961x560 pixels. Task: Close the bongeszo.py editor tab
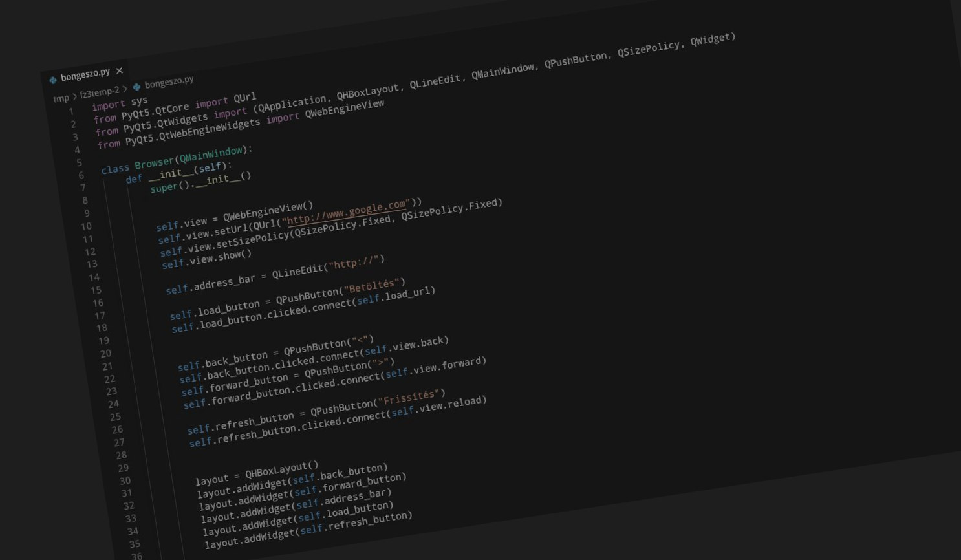(119, 70)
